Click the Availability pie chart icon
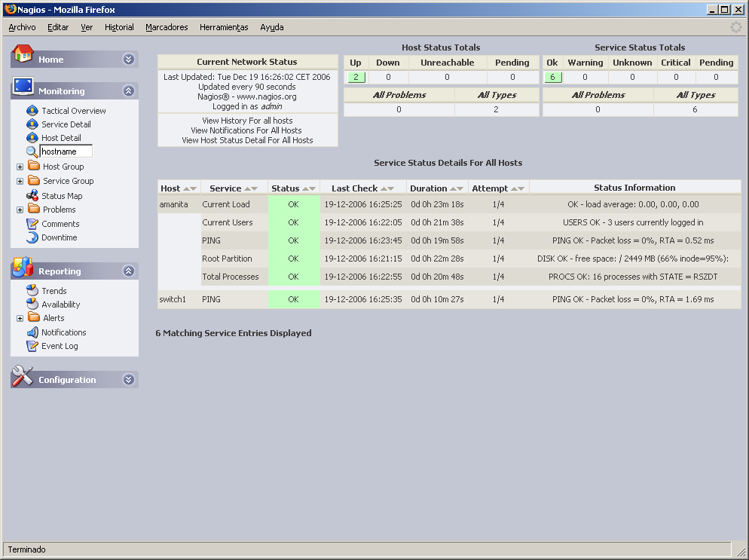 click(x=32, y=304)
